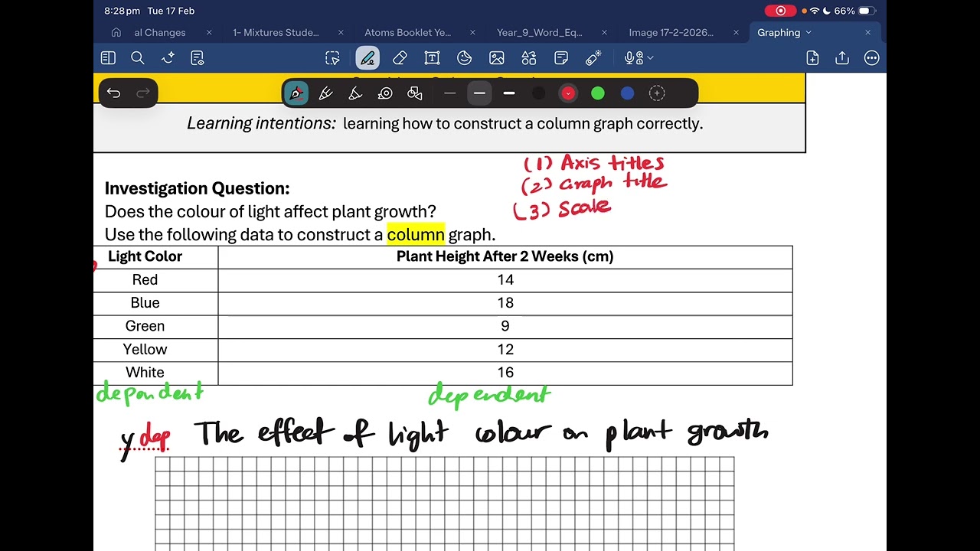The width and height of the screenshot is (980, 551).
Task: Tap the battery 66% indicator
Action: 854,11
